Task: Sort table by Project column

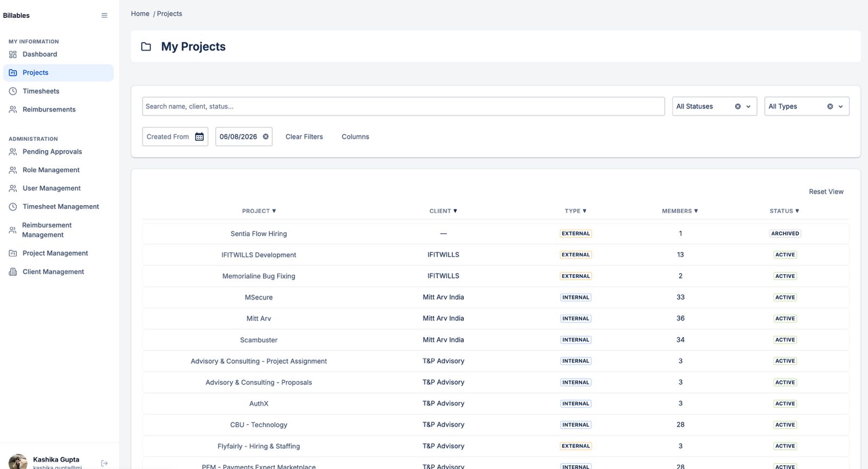Action: 259,211
